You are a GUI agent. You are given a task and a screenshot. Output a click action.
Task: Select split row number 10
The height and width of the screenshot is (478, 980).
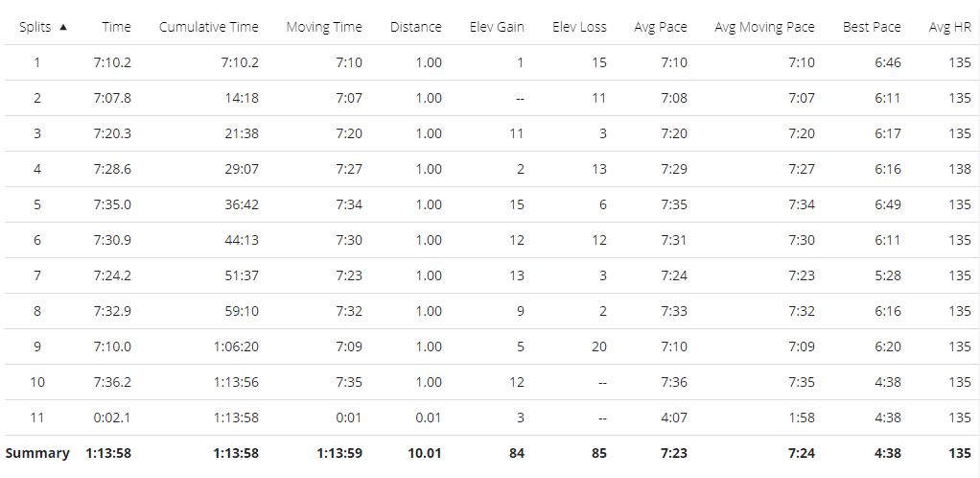[x=37, y=382]
